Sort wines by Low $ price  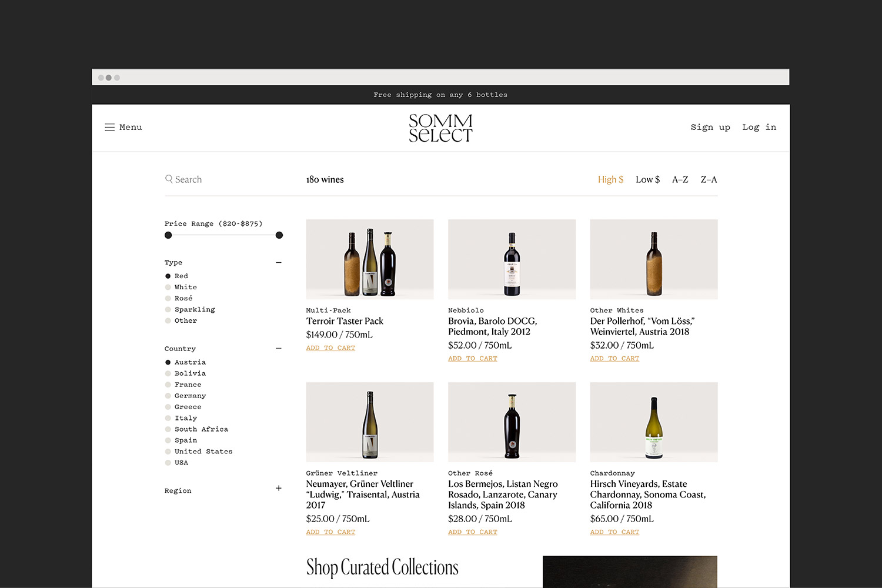click(x=647, y=180)
